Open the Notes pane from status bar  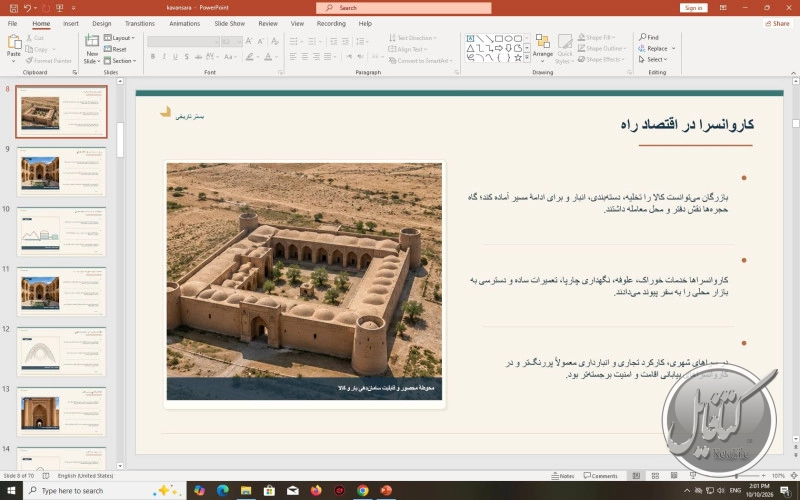pos(563,476)
